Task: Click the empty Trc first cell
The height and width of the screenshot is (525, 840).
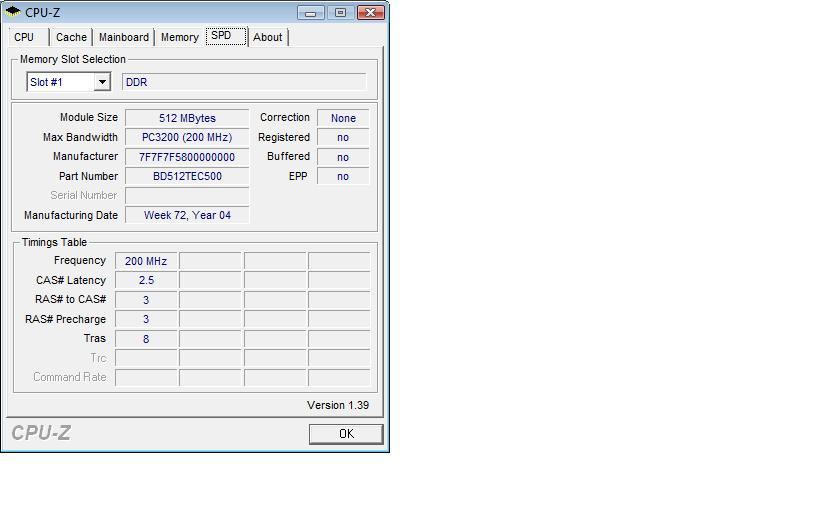Action: (x=146, y=358)
